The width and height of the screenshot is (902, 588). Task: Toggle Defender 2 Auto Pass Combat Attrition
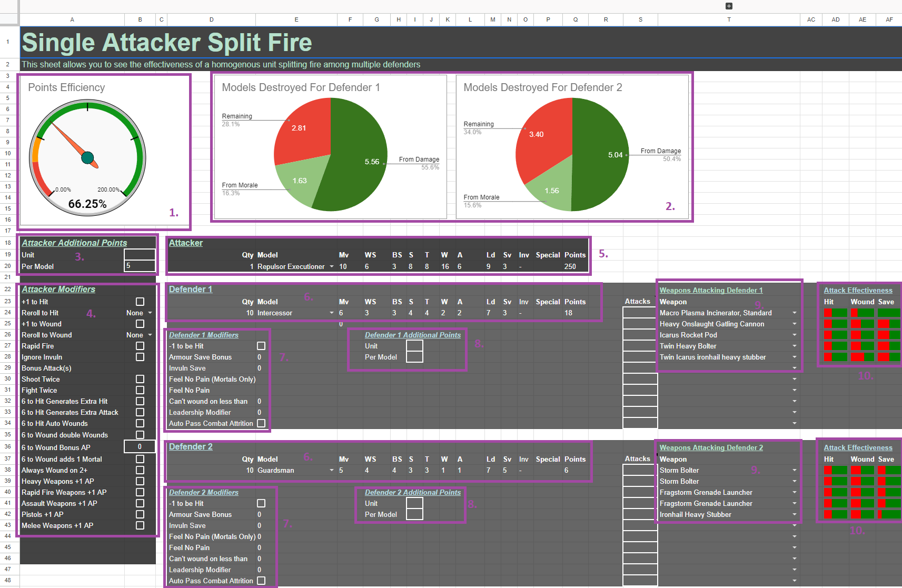click(x=261, y=581)
